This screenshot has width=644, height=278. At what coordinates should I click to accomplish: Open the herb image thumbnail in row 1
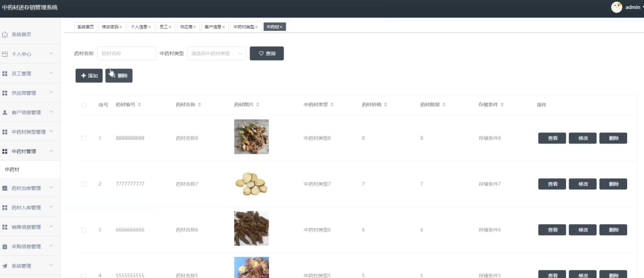click(x=252, y=137)
